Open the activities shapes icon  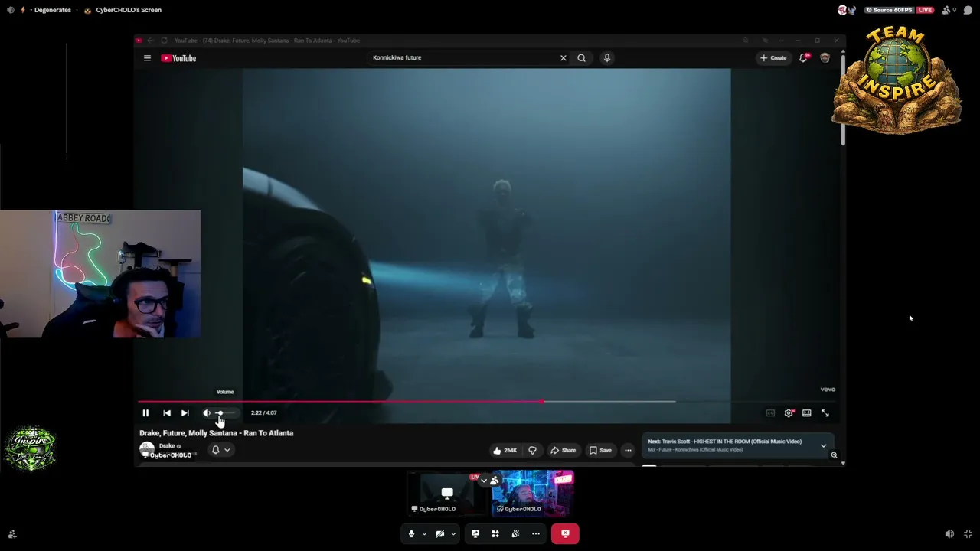tap(495, 533)
